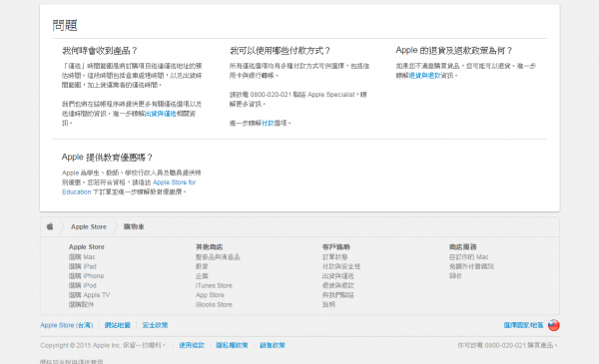Open the 使用條款 terms link

point(192,345)
